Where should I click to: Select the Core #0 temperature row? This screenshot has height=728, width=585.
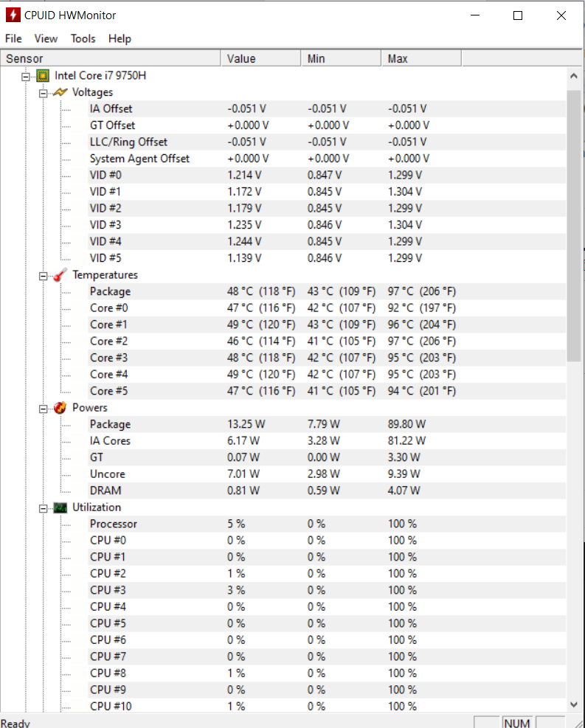click(327, 308)
